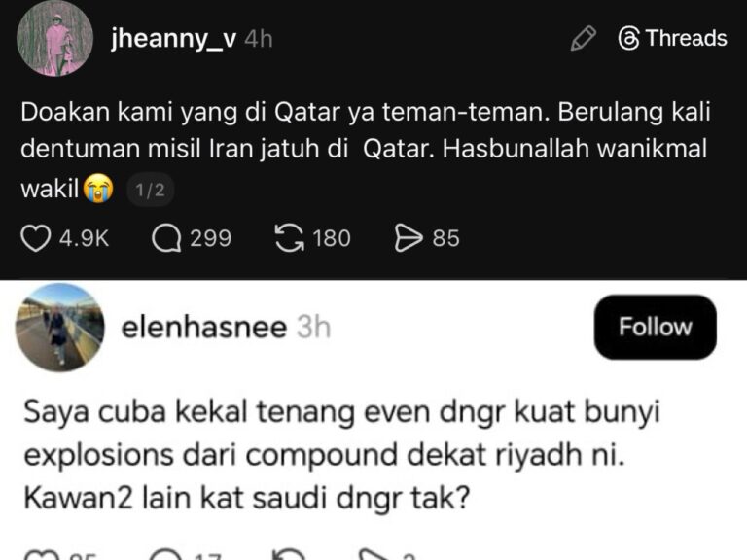
Task: View the 299 replies count
Action: click(x=210, y=238)
